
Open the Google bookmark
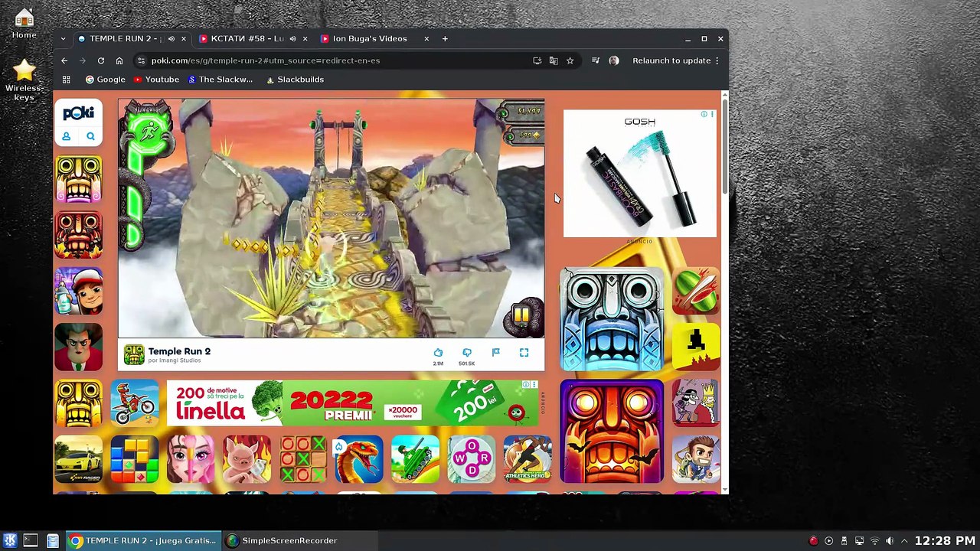106,80
